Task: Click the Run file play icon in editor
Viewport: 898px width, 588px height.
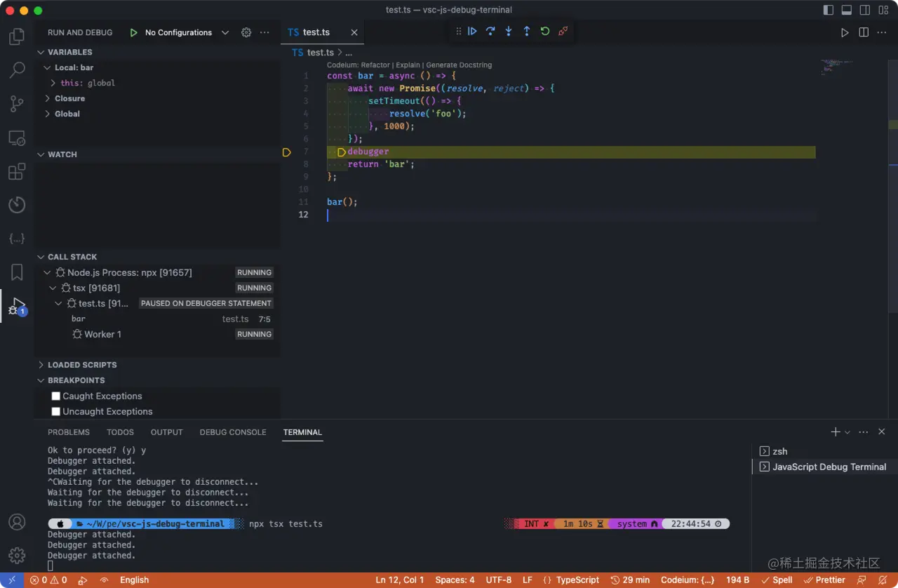Action: 845,32
